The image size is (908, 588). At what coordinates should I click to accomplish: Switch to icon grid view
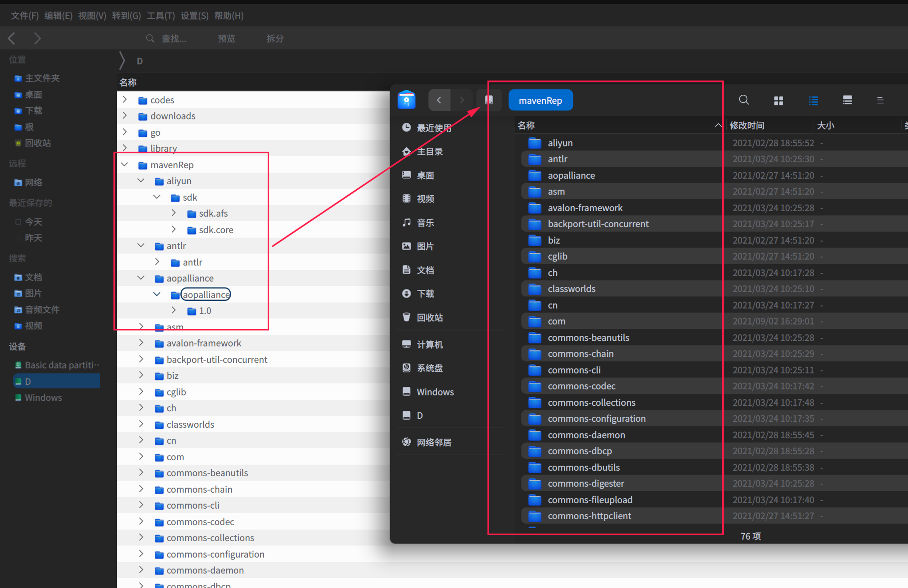click(778, 101)
